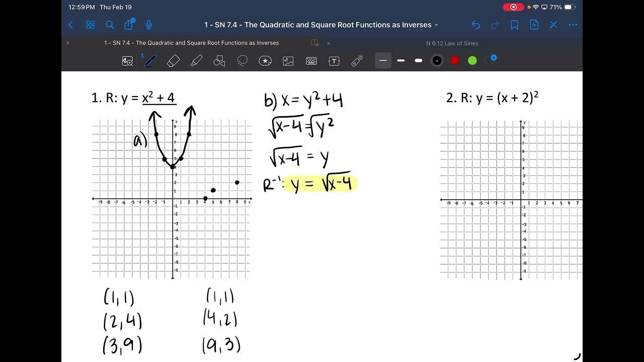Select the Eraser tool
Screen dimensions: 644x362
174,61
